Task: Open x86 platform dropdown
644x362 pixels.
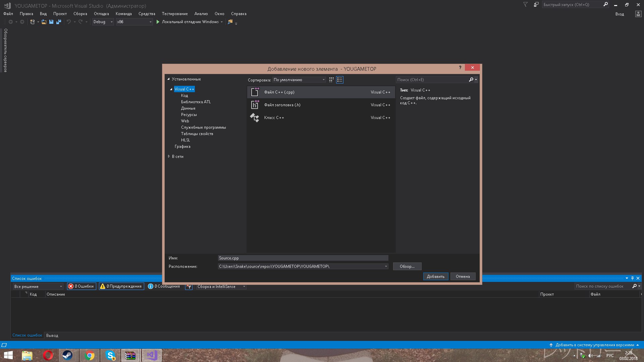Action: point(134,22)
